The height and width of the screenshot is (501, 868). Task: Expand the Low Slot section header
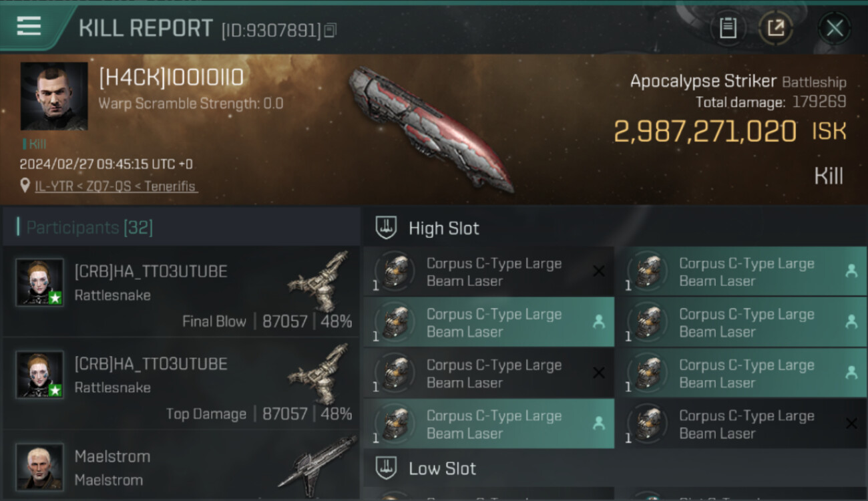(615, 468)
